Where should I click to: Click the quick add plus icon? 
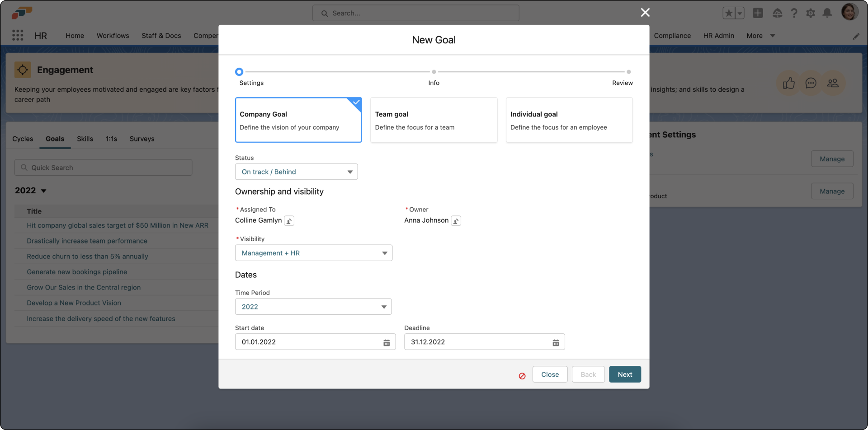[x=758, y=13]
